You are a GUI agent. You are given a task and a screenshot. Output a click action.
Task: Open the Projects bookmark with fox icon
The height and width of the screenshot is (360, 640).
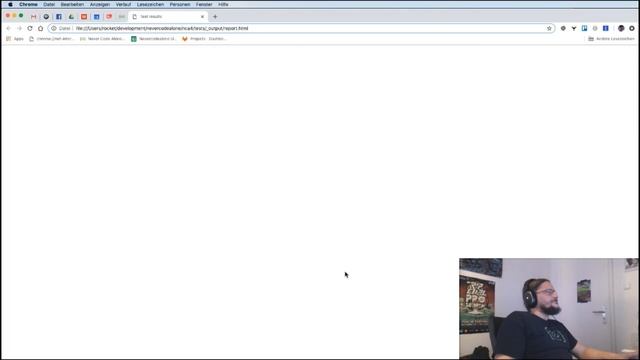pos(204,39)
